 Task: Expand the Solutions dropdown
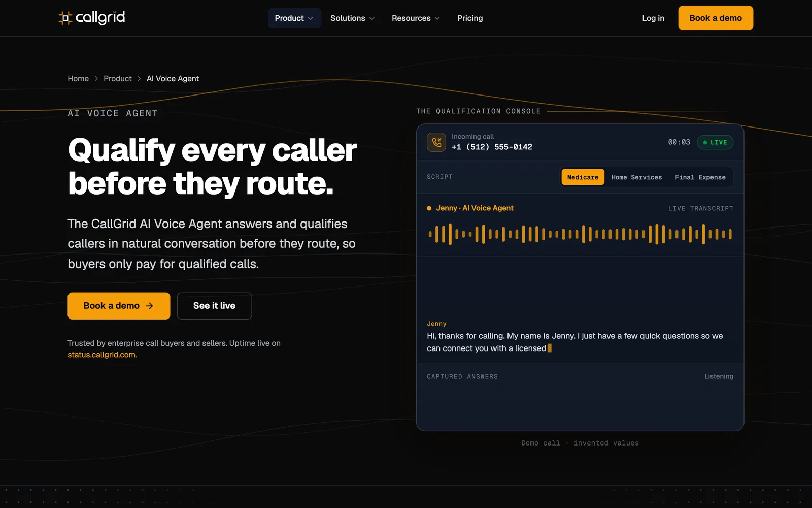coord(353,18)
